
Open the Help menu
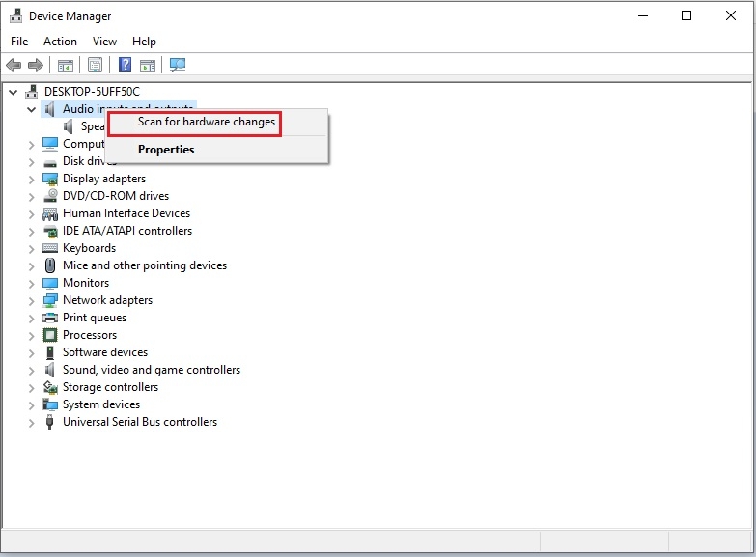pyautogui.click(x=144, y=42)
